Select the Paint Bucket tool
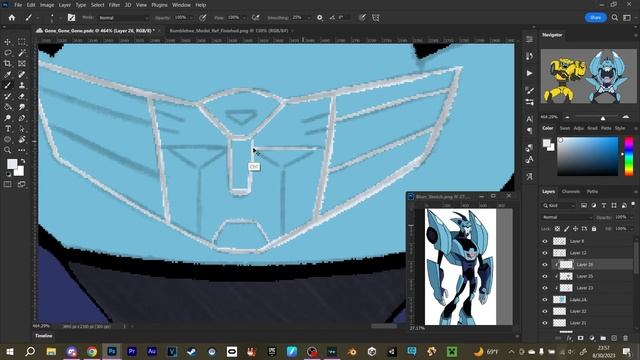Image resolution: width=640 pixels, height=360 pixels. tap(7, 107)
